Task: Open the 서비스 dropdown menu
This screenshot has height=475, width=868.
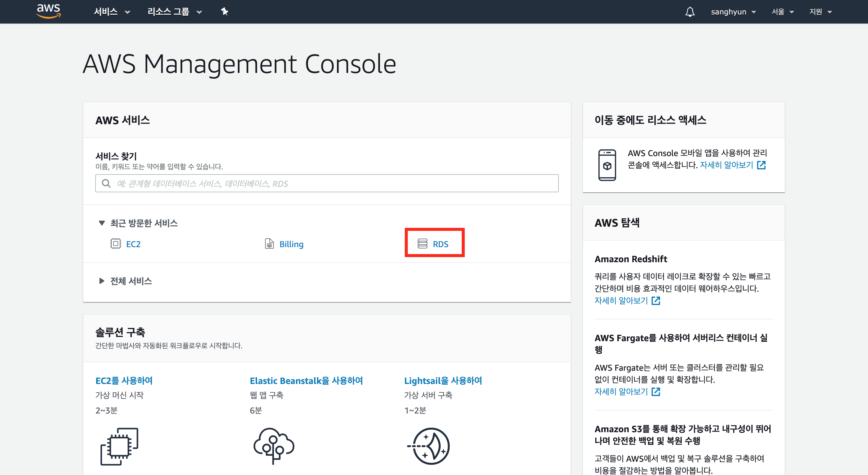Action: point(112,12)
